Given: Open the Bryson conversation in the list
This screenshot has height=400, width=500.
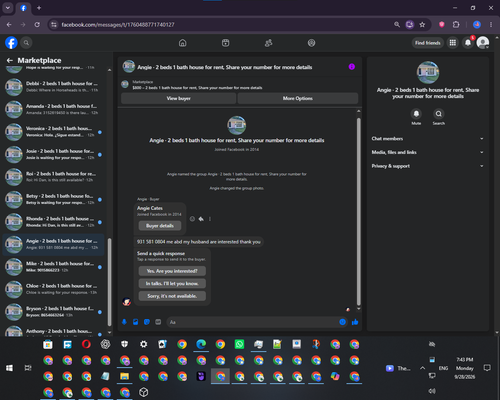Looking at the screenshot, I should tap(53, 312).
